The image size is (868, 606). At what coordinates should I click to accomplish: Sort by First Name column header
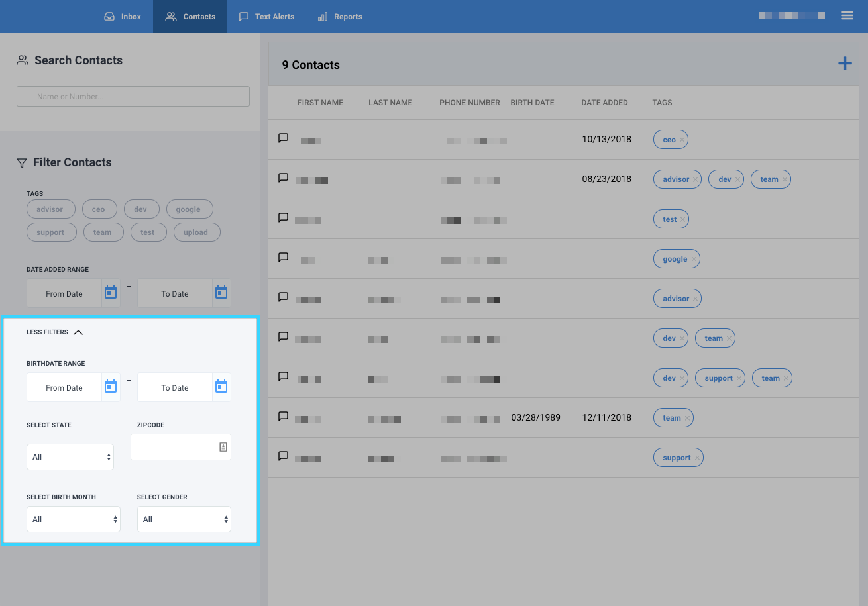(x=320, y=103)
